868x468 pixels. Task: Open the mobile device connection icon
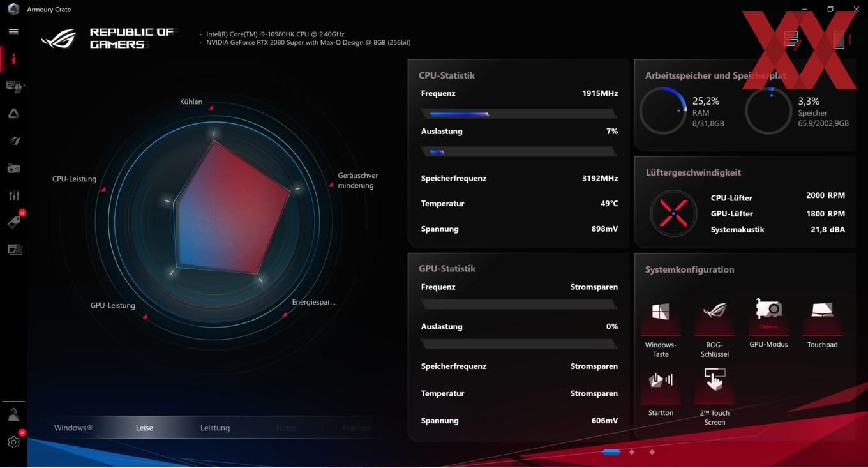pos(839,39)
